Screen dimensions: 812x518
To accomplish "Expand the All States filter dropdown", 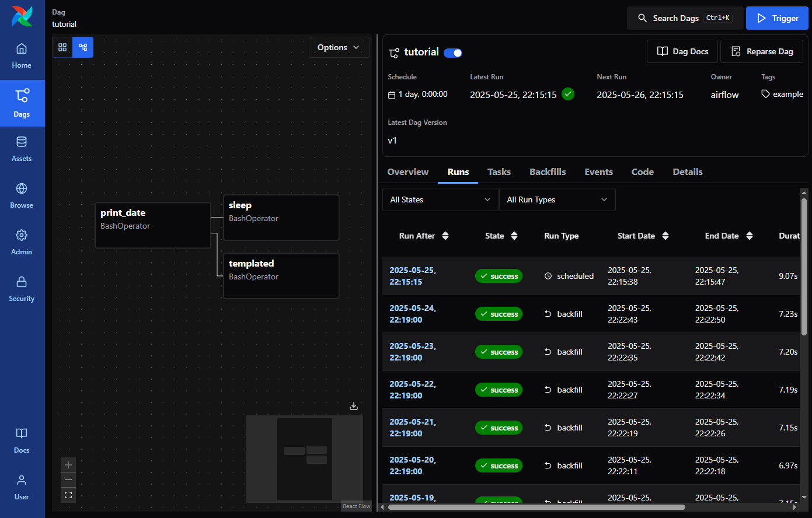I will pos(440,199).
